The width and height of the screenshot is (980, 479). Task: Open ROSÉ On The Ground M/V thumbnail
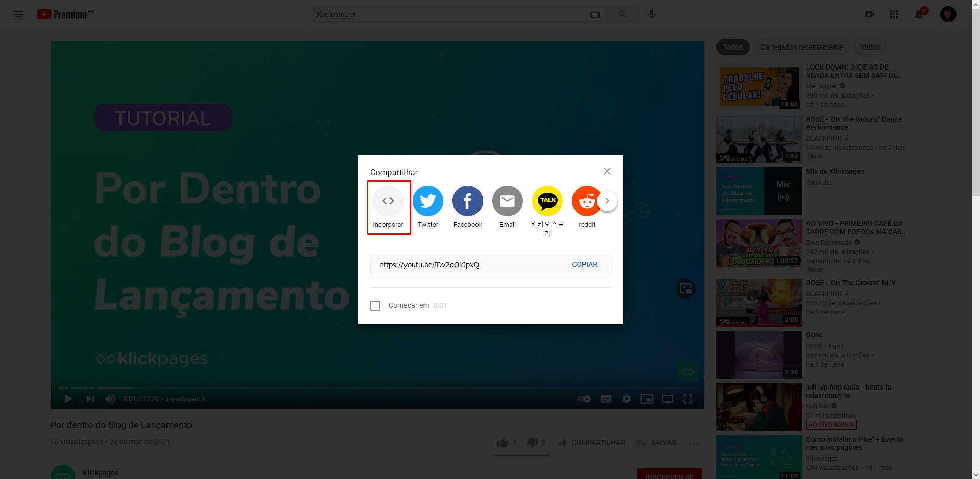759,302
